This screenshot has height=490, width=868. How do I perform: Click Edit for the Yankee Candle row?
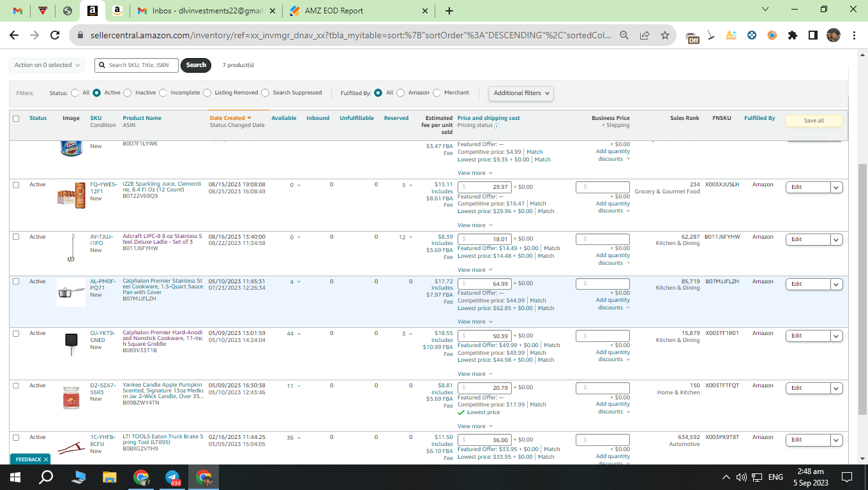pyautogui.click(x=808, y=388)
